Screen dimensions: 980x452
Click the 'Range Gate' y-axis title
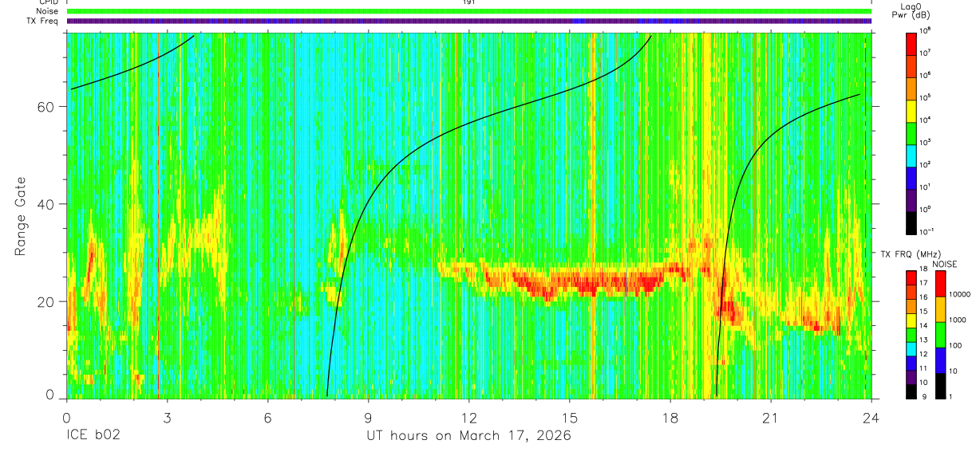[x=20, y=215]
